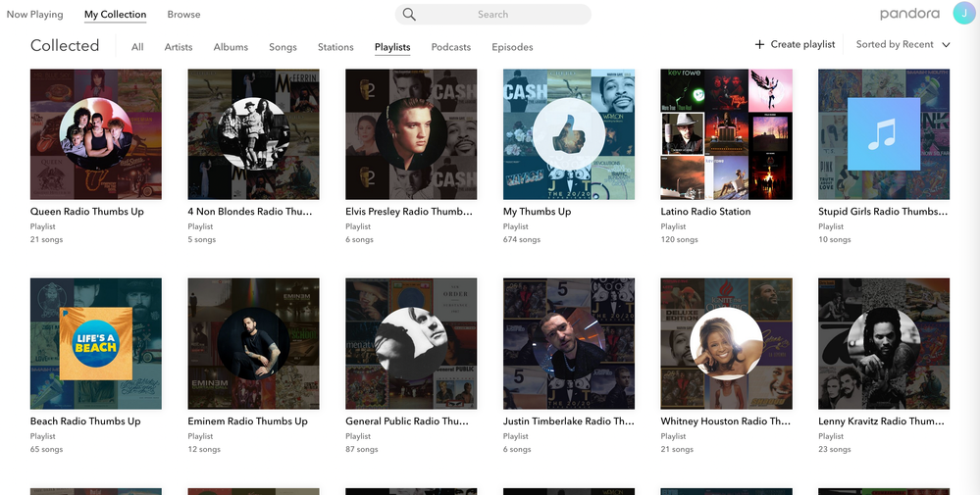
Task: Select the Podcasts tab
Action: point(451,47)
